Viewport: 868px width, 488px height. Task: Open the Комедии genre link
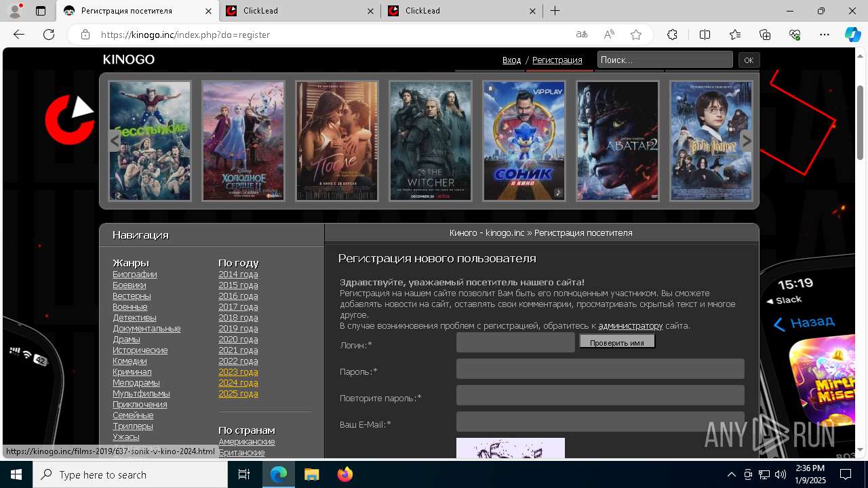(x=130, y=361)
